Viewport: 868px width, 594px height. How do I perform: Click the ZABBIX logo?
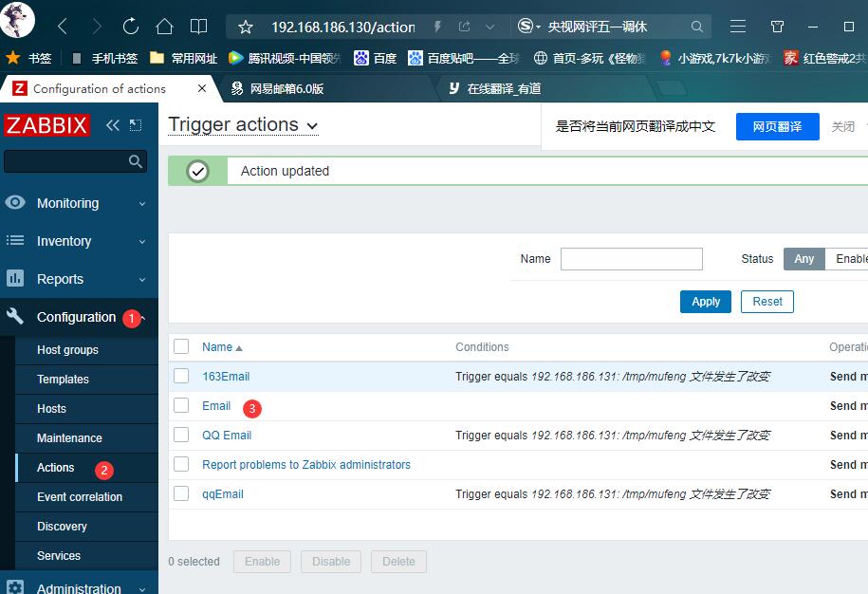pyautogui.click(x=46, y=125)
